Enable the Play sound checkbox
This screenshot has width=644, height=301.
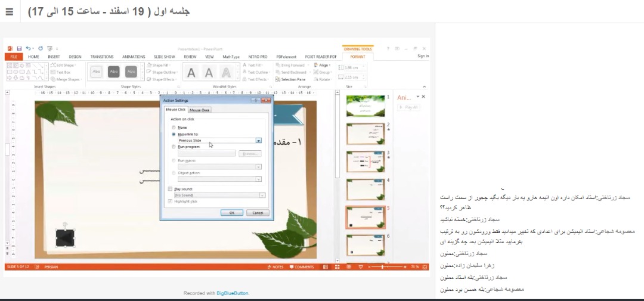(171, 188)
